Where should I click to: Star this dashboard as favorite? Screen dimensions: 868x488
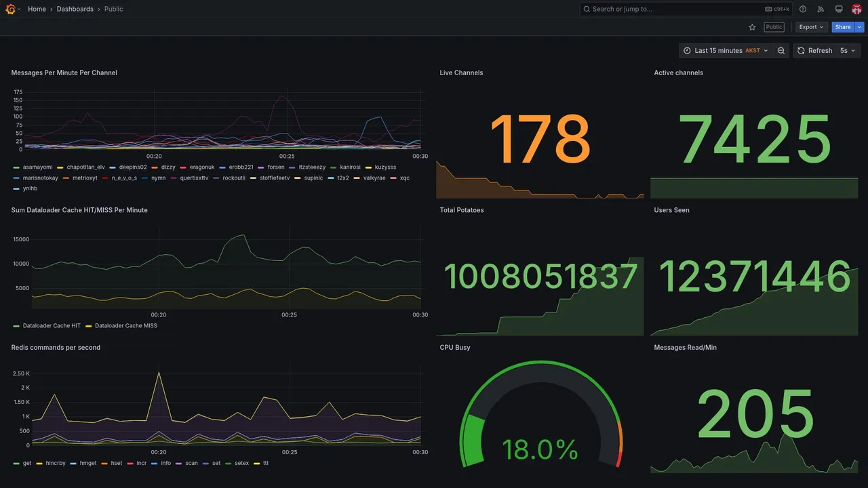pos(752,27)
